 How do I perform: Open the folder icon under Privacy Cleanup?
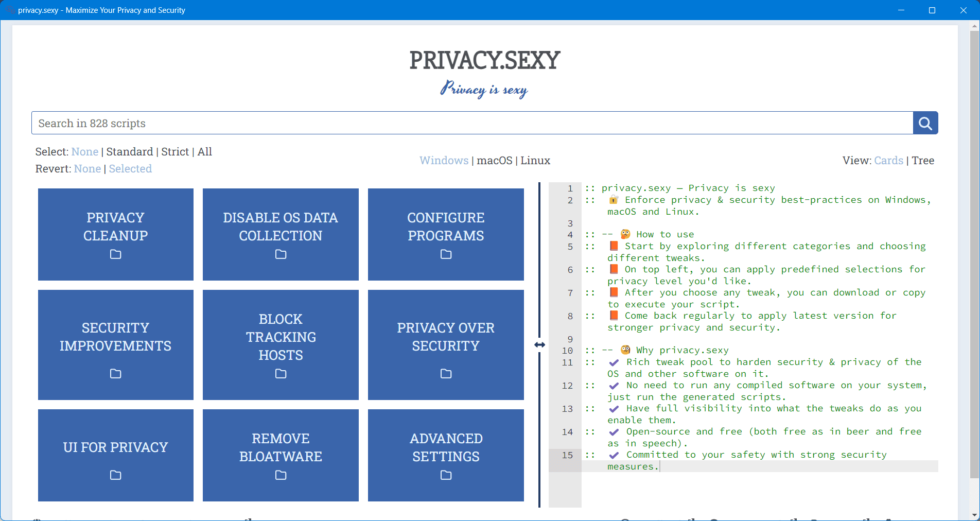pyautogui.click(x=115, y=254)
